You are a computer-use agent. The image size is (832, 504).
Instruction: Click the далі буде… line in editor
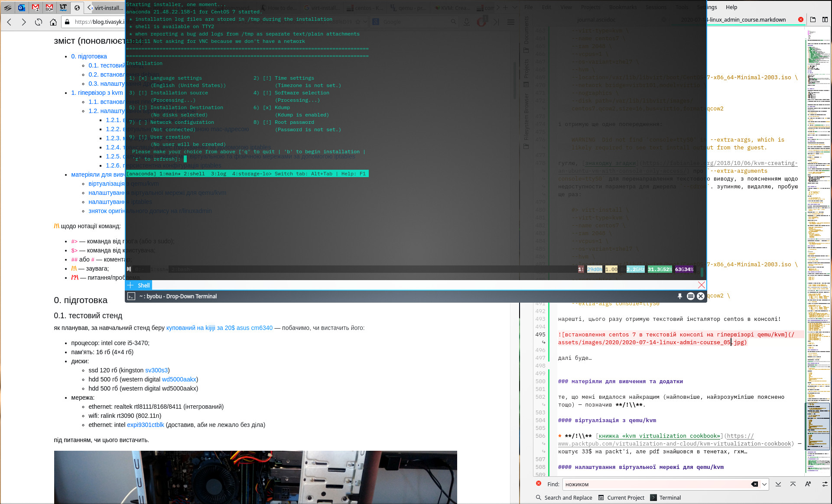[575, 358]
